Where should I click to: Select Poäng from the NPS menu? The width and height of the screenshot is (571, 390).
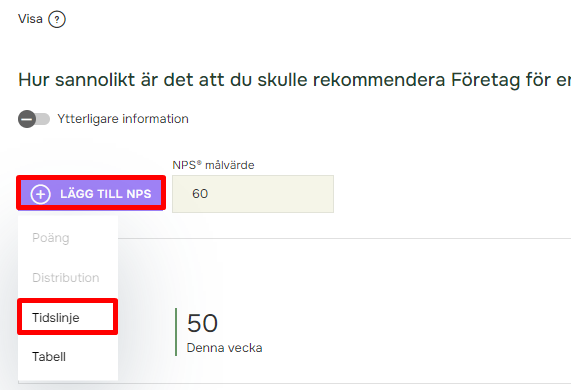[x=51, y=238]
